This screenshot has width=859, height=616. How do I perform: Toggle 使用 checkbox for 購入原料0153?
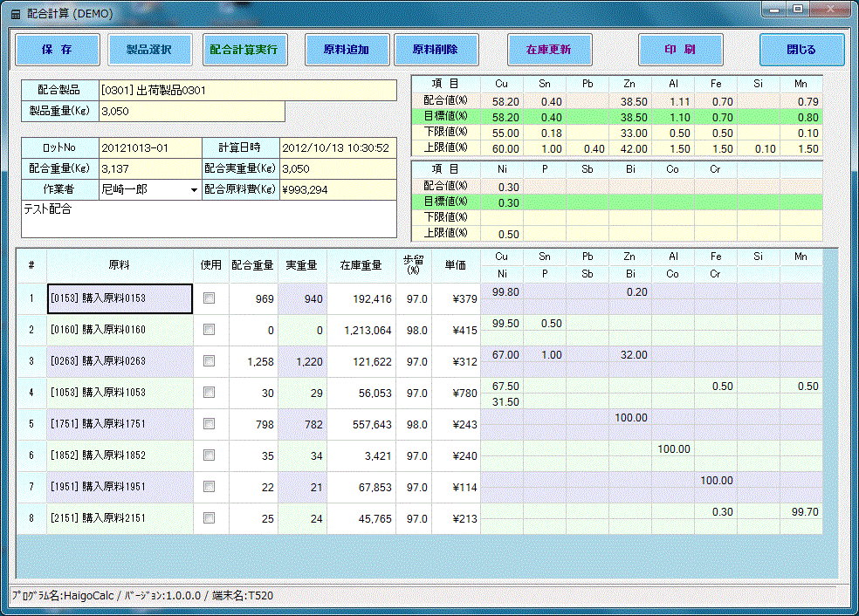(209, 298)
